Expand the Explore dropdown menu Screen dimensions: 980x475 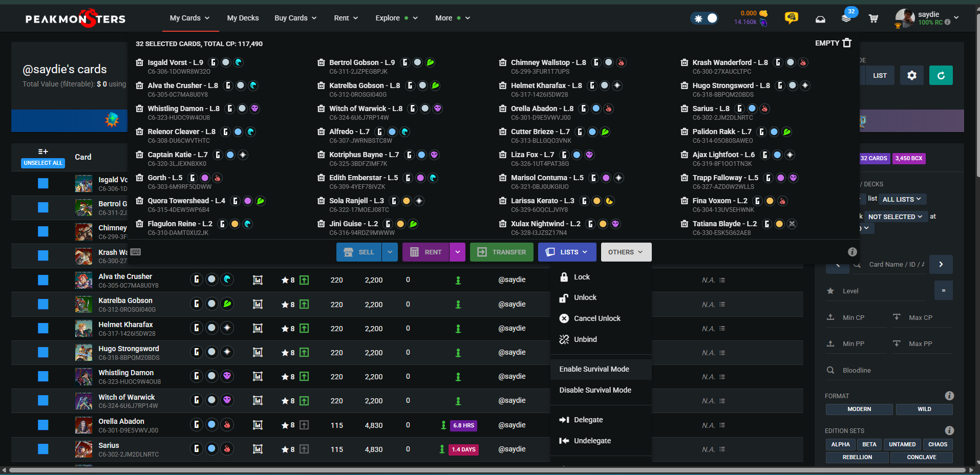396,18
